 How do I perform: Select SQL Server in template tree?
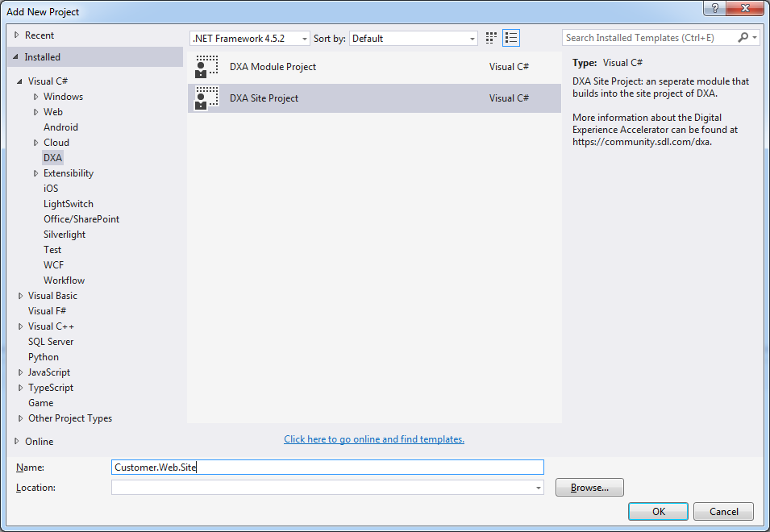pos(51,342)
